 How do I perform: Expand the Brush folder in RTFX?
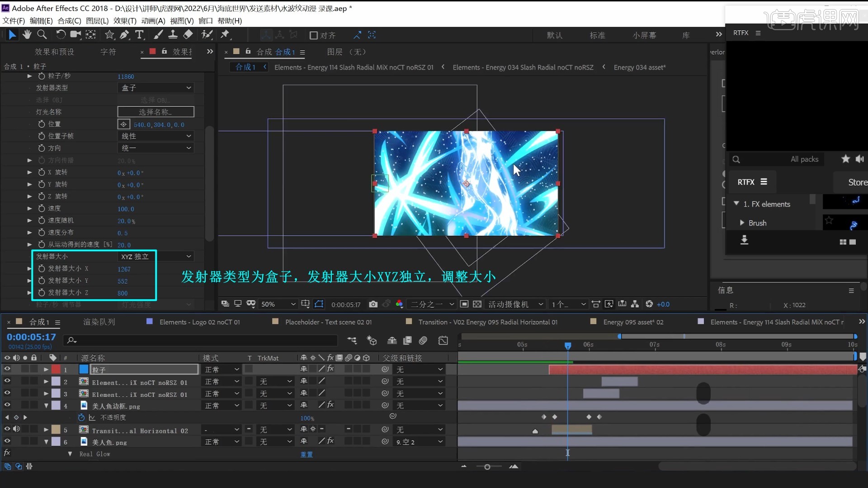(742, 223)
